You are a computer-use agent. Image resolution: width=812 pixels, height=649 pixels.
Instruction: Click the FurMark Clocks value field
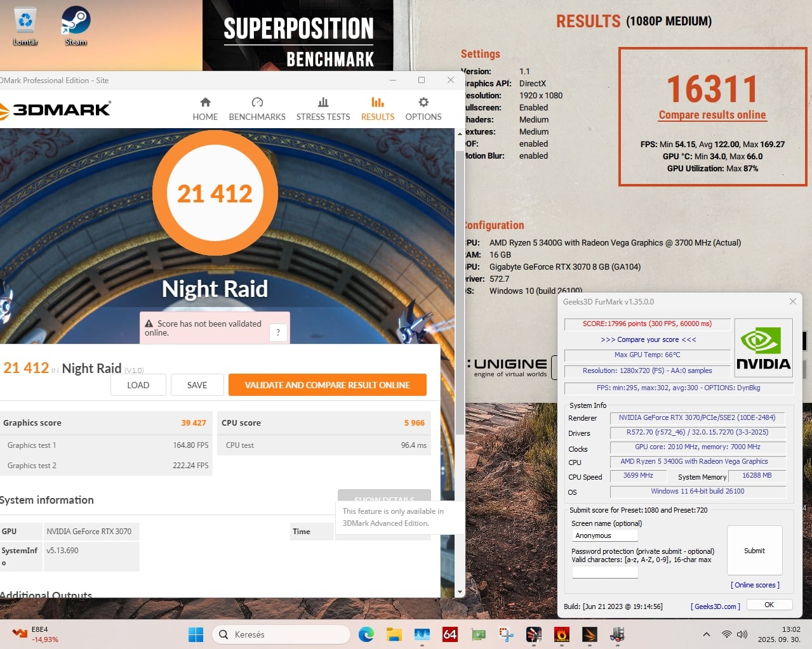click(697, 447)
